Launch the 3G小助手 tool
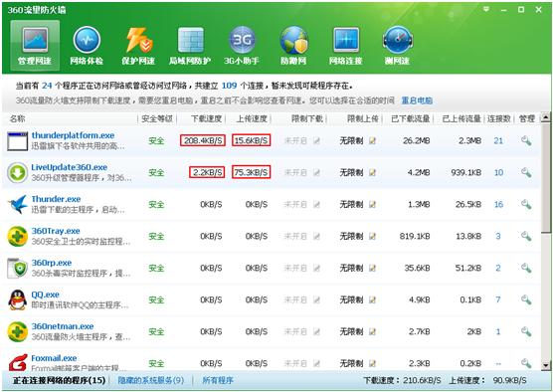The image size is (553, 392). [242, 46]
